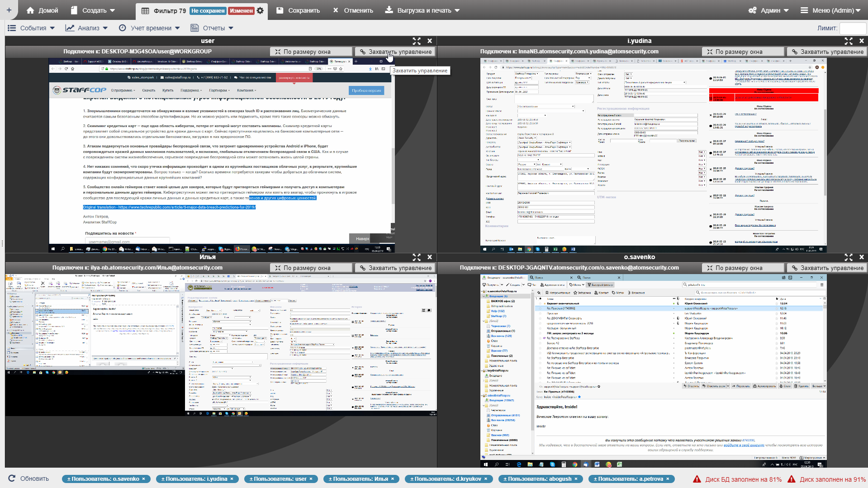
Task: Open the Анализ menu
Action: pos(86,28)
